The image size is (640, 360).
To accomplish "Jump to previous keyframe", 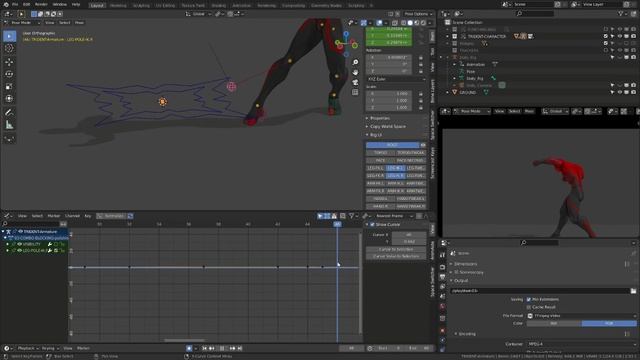I will [212, 348].
